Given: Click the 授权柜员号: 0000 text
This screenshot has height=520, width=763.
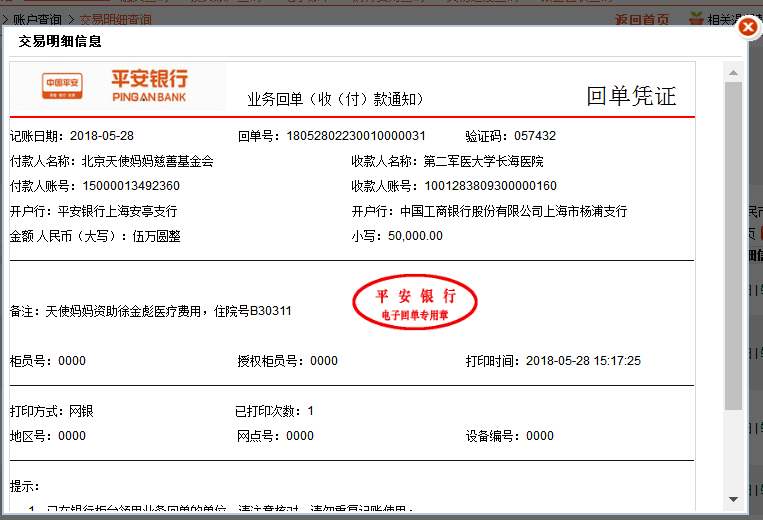Looking at the screenshot, I should click(x=287, y=361).
